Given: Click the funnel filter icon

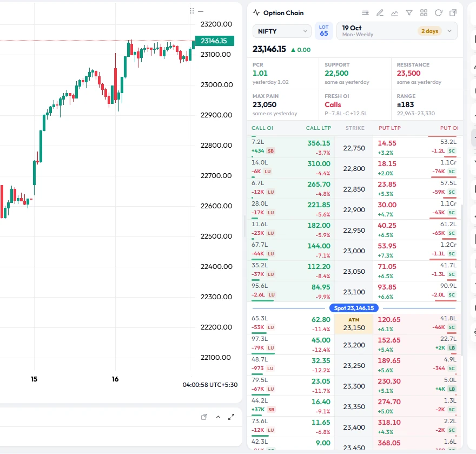Looking at the screenshot, I should (x=409, y=13).
